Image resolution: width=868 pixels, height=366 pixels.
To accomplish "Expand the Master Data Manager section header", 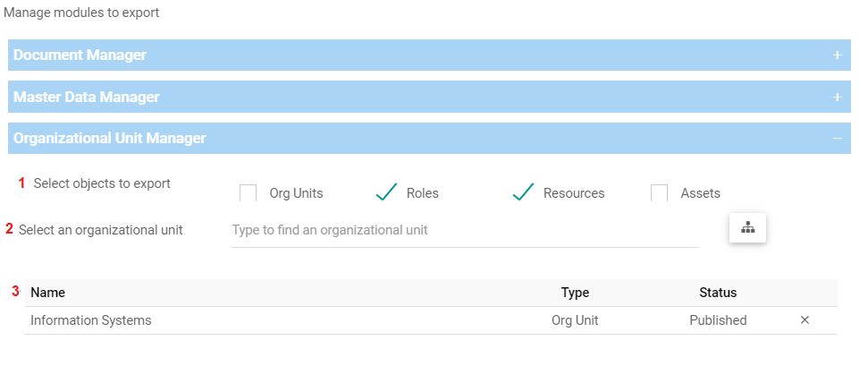I will [87, 97].
